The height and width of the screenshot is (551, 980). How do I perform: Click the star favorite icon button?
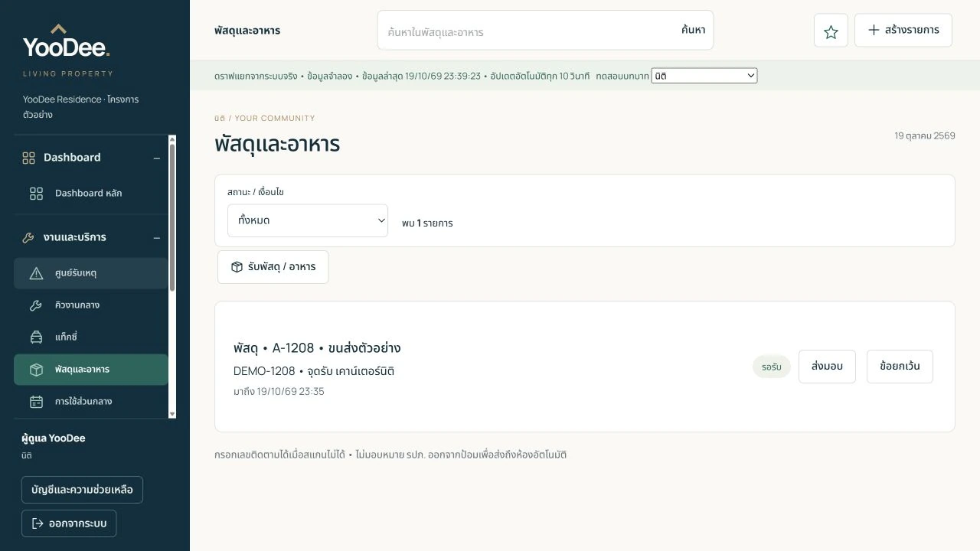click(831, 31)
